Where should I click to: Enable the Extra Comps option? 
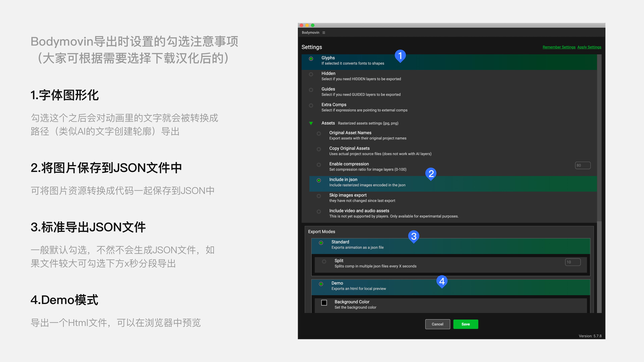click(x=311, y=105)
